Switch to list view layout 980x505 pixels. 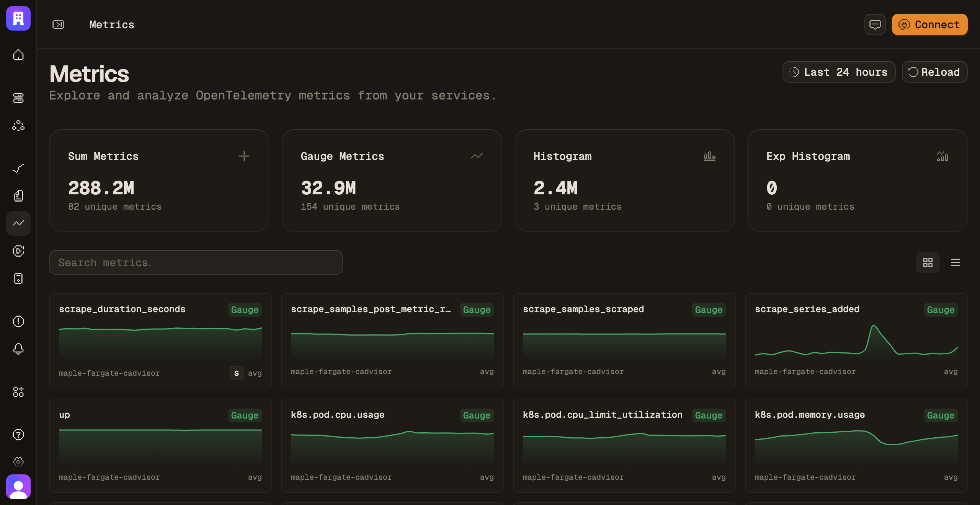click(955, 262)
